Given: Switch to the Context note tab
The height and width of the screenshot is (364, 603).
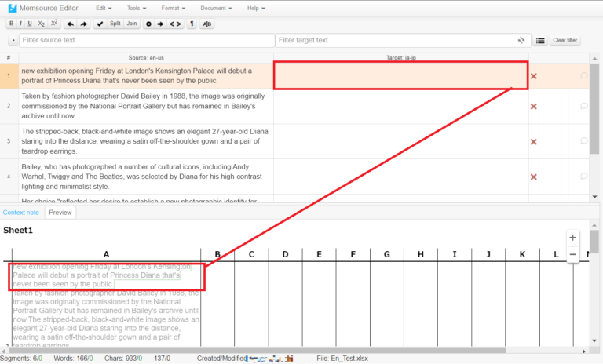Looking at the screenshot, I should coord(21,212).
